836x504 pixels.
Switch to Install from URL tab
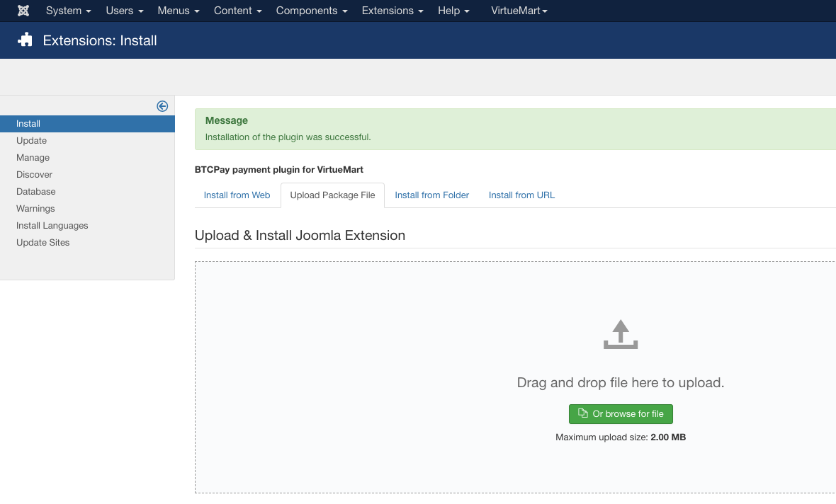(521, 195)
